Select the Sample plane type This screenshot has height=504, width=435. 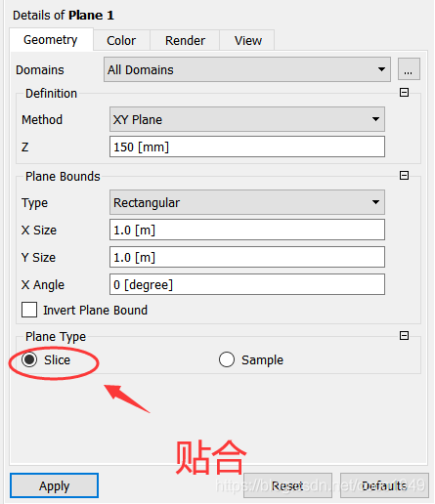click(227, 359)
